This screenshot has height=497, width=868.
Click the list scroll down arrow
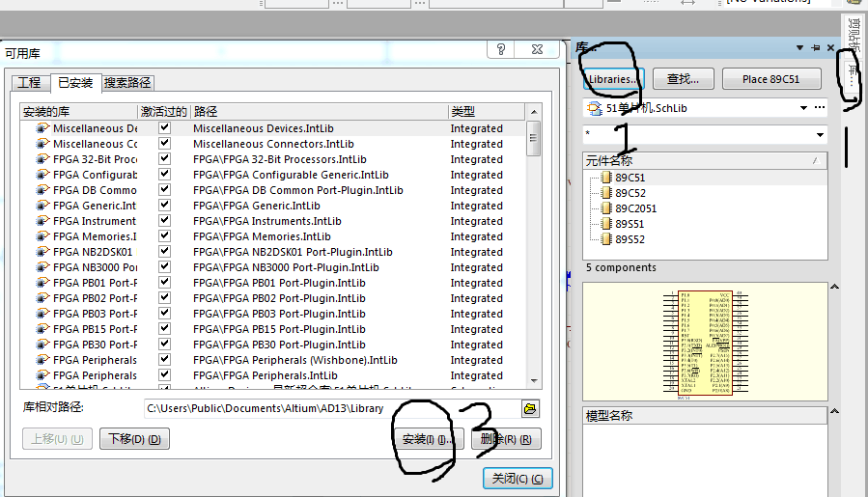point(534,381)
